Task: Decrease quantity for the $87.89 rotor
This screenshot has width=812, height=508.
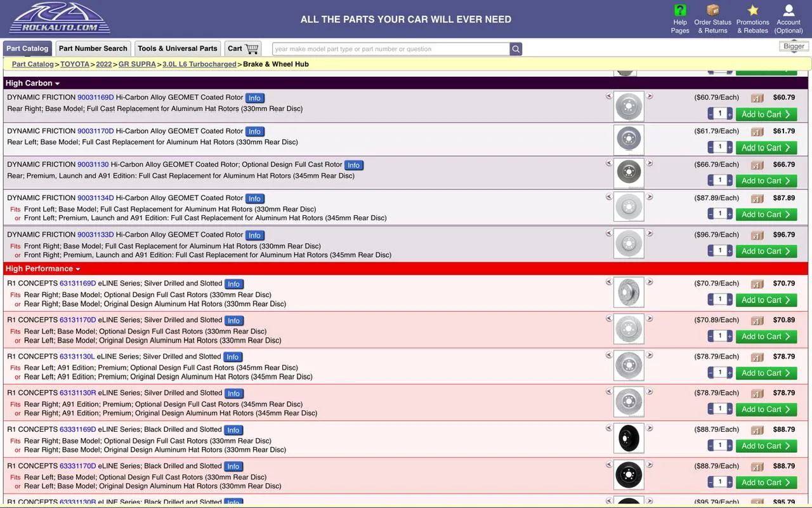Action: pos(710,214)
